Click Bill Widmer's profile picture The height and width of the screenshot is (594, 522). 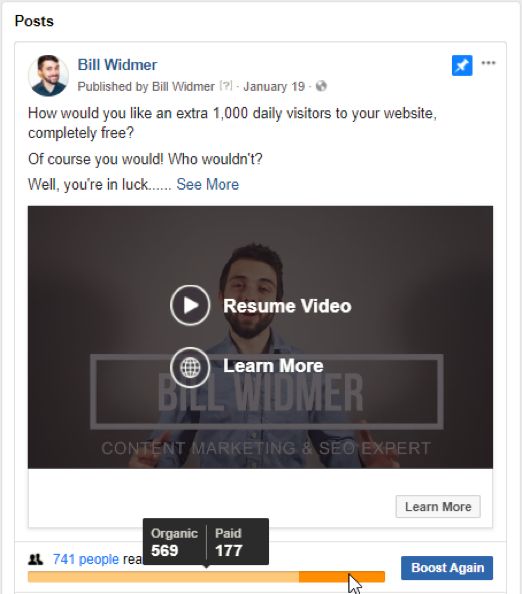coord(48,75)
